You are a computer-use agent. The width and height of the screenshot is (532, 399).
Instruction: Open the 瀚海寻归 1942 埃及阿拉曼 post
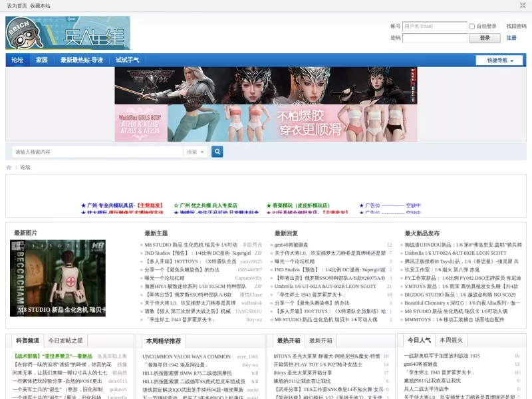[x=175, y=365]
